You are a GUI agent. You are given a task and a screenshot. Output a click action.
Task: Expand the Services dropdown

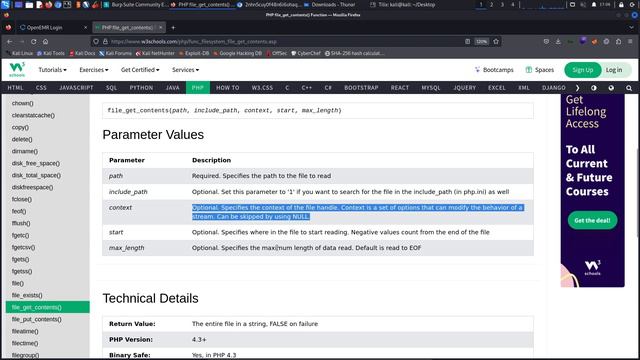pyautogui.click(x=185, y=70)
